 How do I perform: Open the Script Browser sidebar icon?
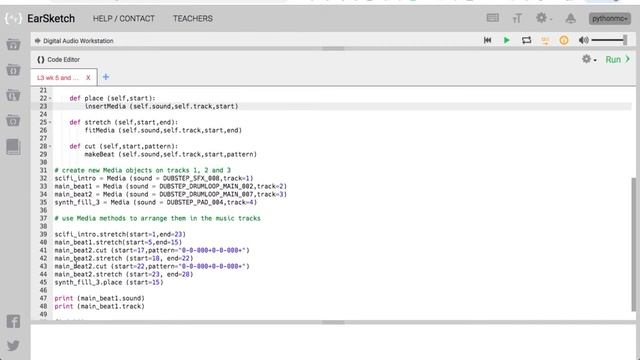point(13,70)
